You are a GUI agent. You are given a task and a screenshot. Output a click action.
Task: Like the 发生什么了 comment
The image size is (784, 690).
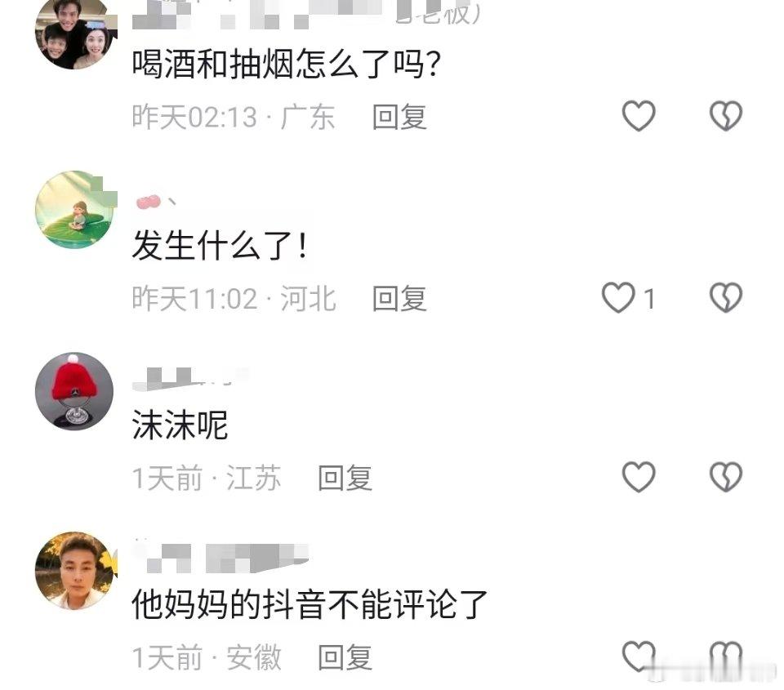pyautogui.click(x=618, y=297)
